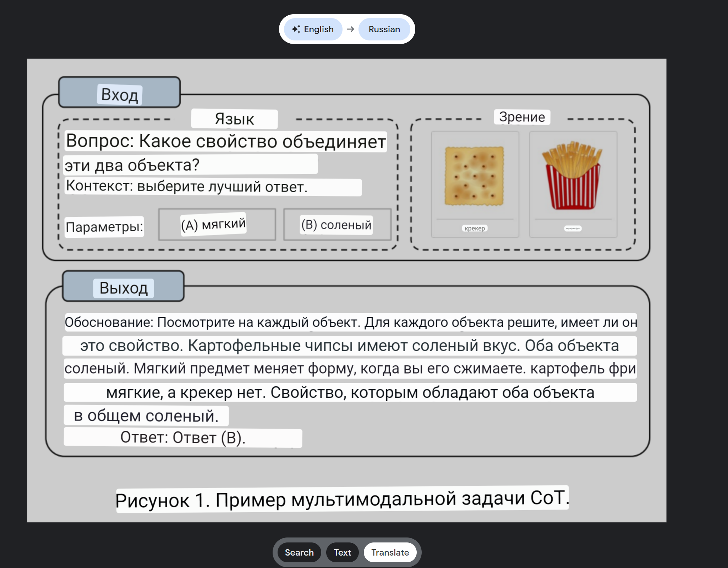The height and width of the screenshot is (568, 728).
Task: Click the french fries image thumbnail
Action: coord(572,176)
